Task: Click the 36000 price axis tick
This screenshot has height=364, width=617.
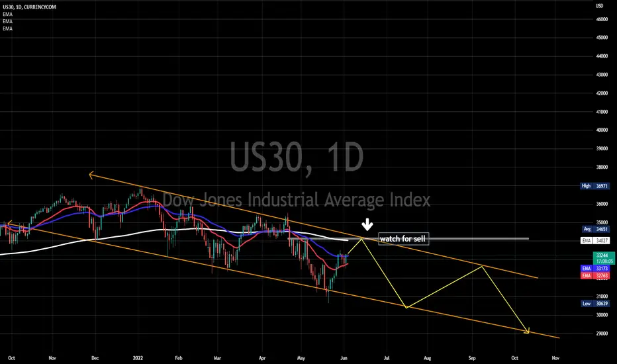Action: [602, 204]
